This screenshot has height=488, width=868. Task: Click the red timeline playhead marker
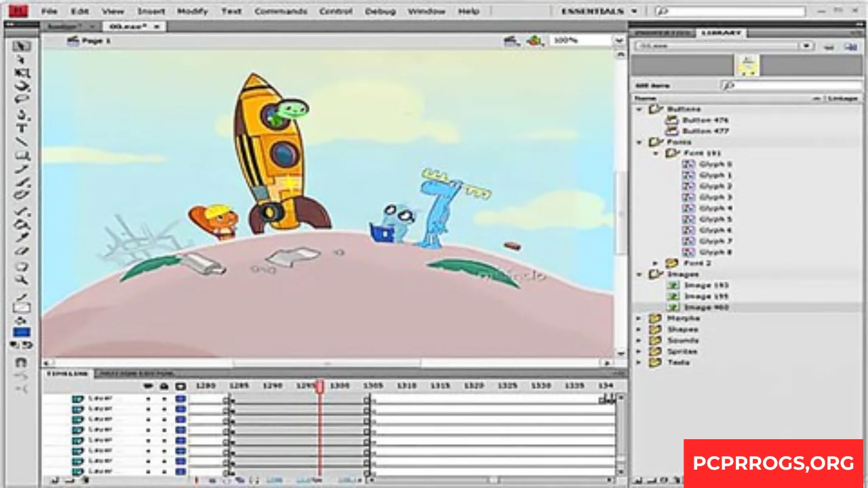click(x=319, y=386)
